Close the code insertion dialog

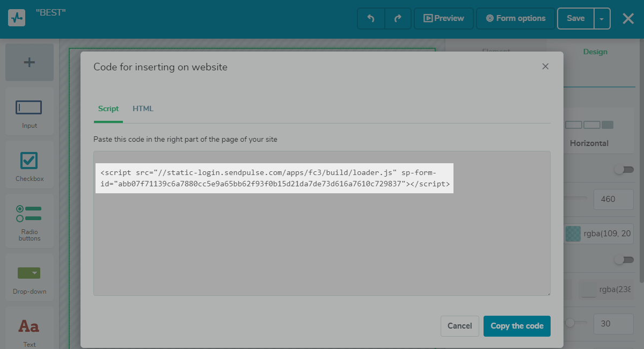click(545, 67)
